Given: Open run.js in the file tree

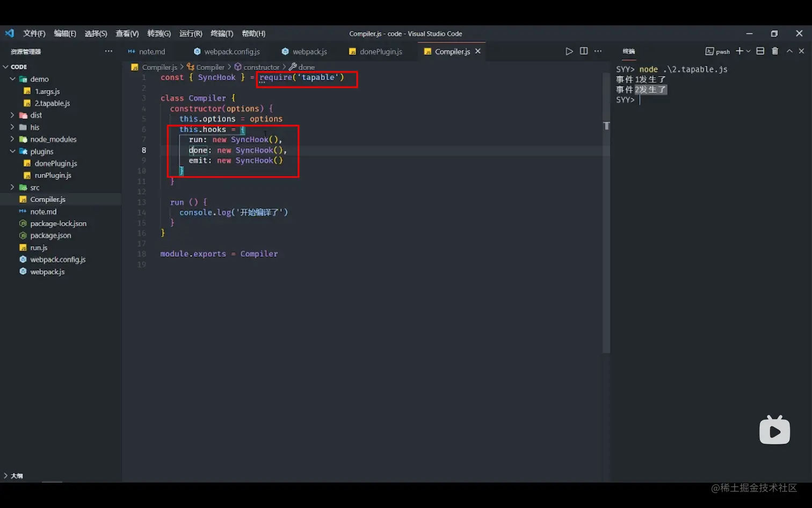Looking at the screenshot, I should (39, 248).
